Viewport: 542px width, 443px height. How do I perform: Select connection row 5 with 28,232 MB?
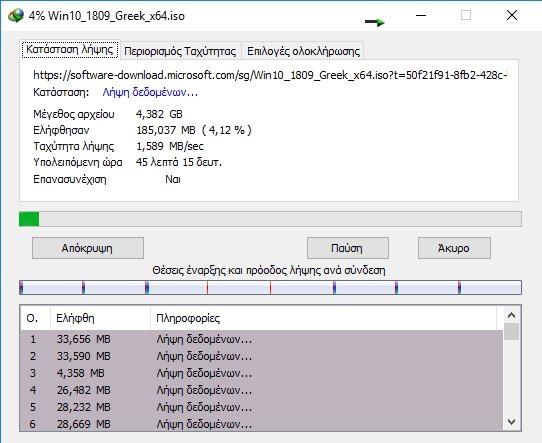[x=262, y=407]
